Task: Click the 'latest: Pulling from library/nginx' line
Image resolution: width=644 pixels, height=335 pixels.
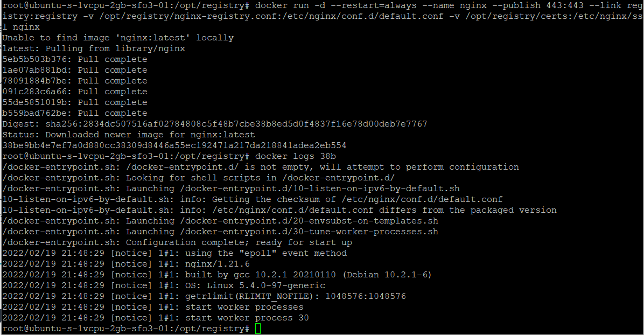Action: pyautogui.click(x=94, y=48)
